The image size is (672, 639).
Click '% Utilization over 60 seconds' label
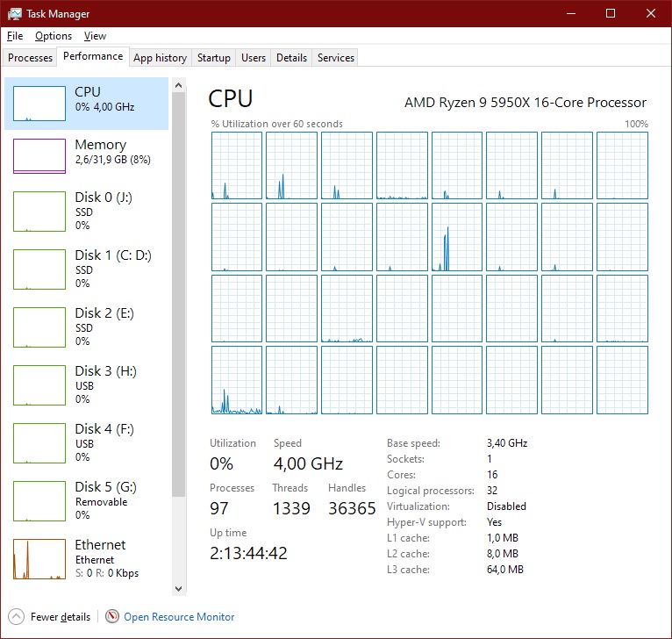[x=277, y=124]
